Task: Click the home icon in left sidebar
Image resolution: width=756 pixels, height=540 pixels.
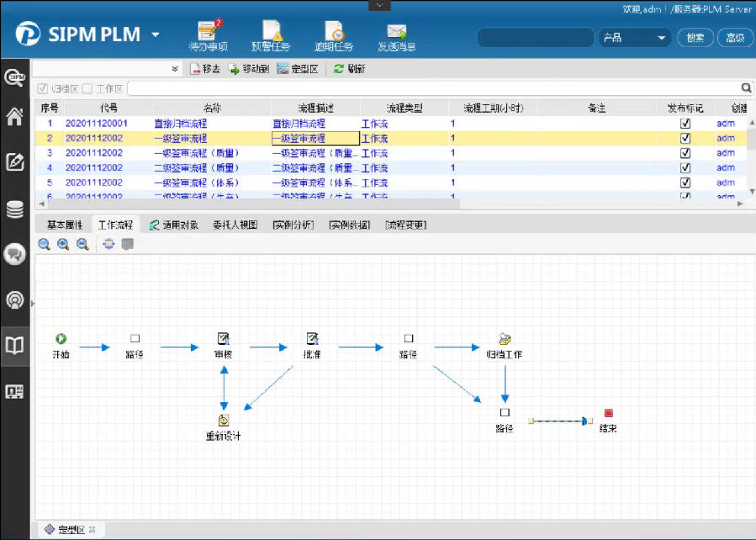Action: (x=15, y=117)
